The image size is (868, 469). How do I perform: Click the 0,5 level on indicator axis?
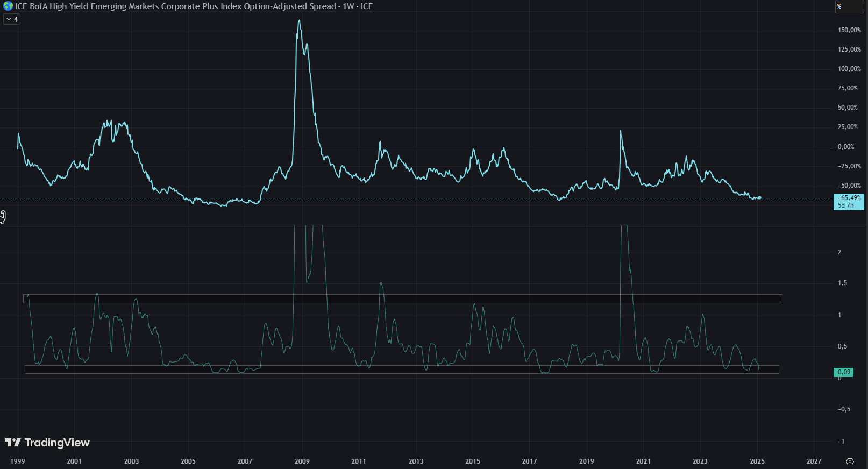pyautogui.click(x=842, y=346)
